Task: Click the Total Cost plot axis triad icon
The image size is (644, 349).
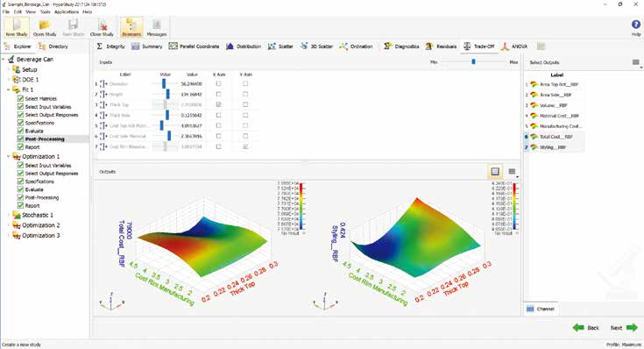Action: click(x=111, y=302)
